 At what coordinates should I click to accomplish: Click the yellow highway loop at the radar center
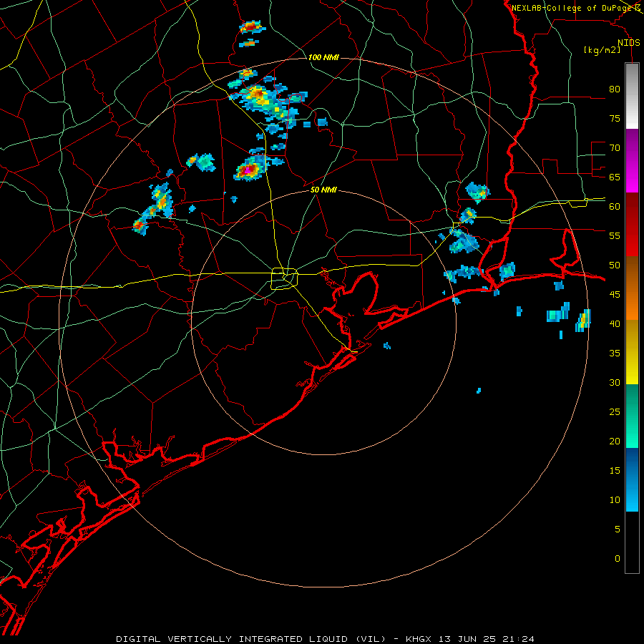pos(285,278)
